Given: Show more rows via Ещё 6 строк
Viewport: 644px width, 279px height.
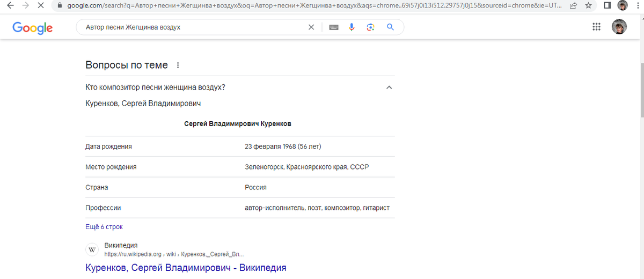Looking at the screenshot, I should point(104,227).
